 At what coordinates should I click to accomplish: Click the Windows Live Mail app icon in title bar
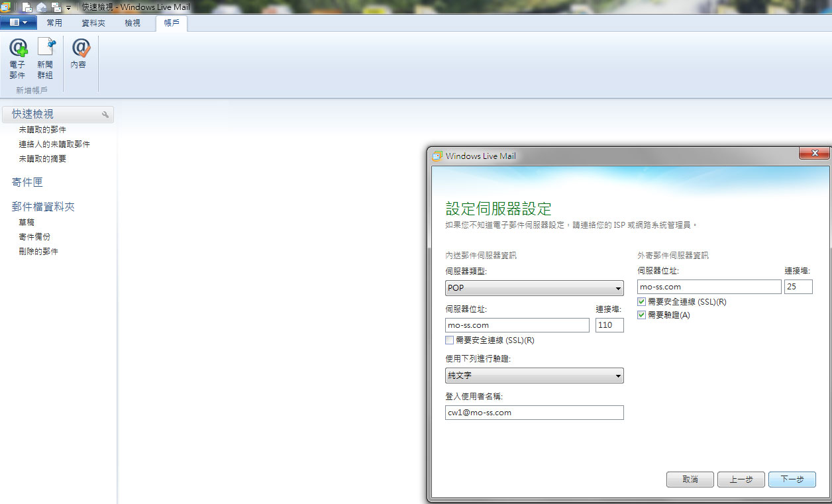5,7
